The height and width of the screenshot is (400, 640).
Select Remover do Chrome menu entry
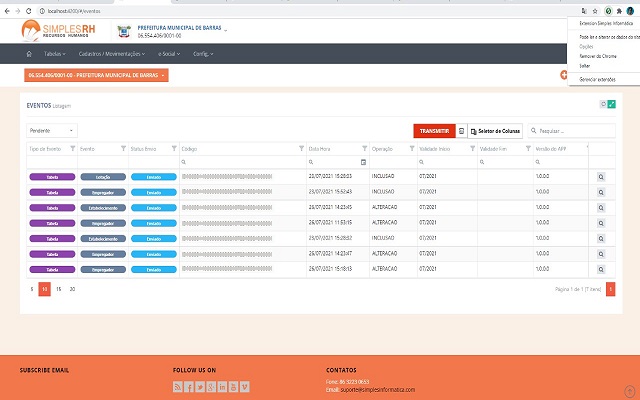[x=598, y=56]
